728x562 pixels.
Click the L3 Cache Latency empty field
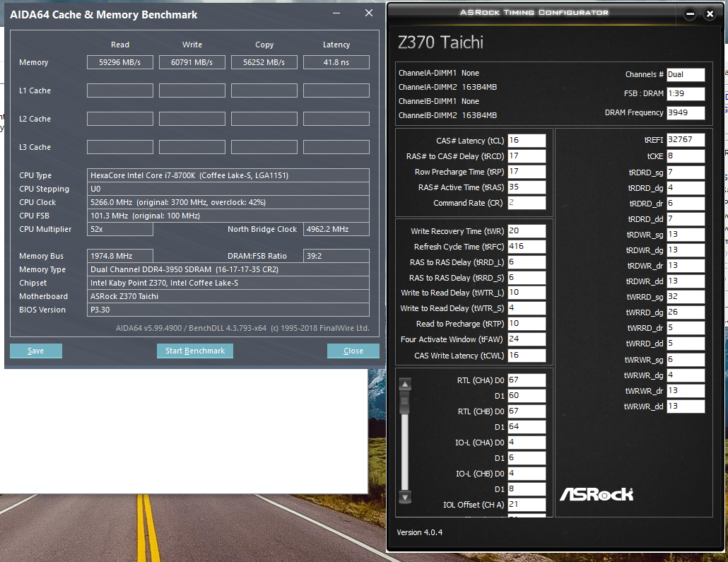point(336,147)
